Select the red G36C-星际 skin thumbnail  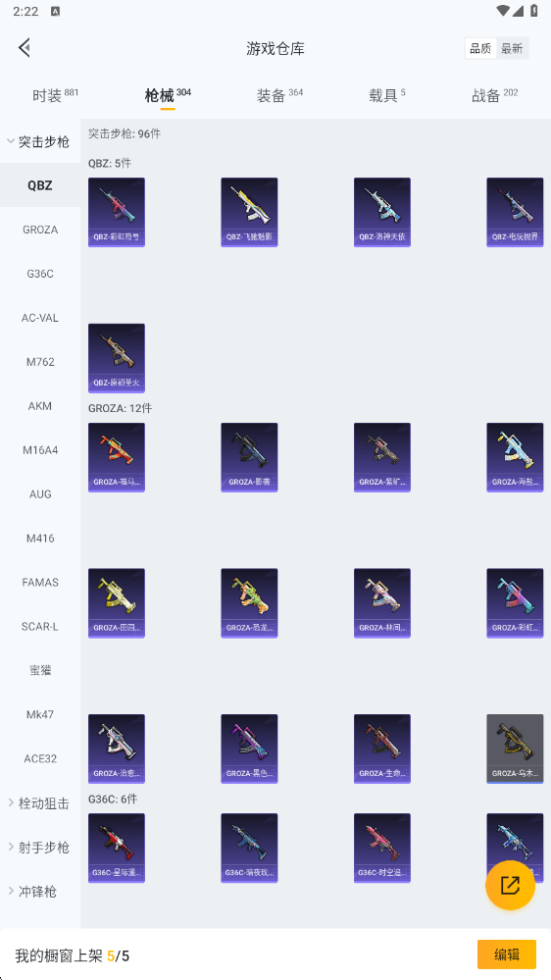coord(117,848)
